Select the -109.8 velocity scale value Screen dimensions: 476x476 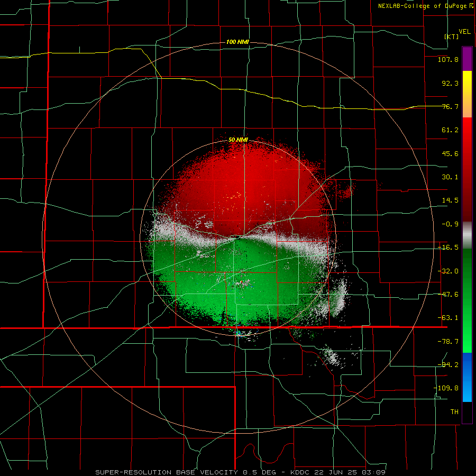point(446,388)
